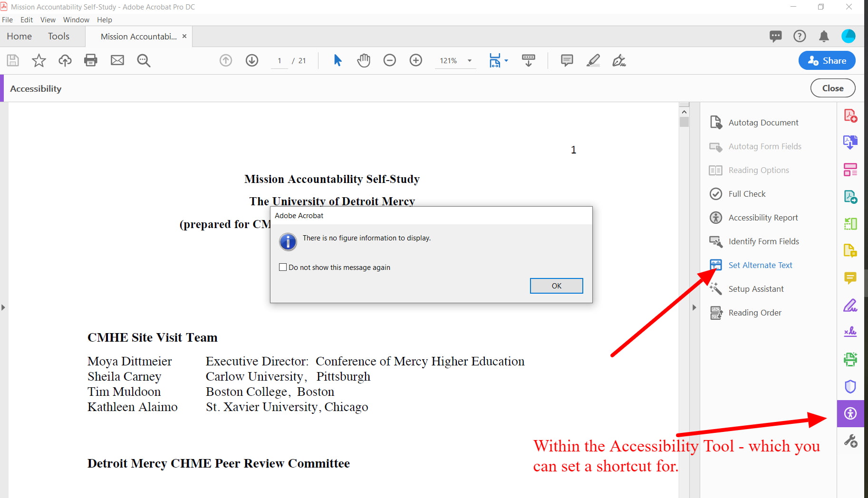The image size is (868, 498).
Task: Click the upload to cloud icon
Action: (65, 60)
